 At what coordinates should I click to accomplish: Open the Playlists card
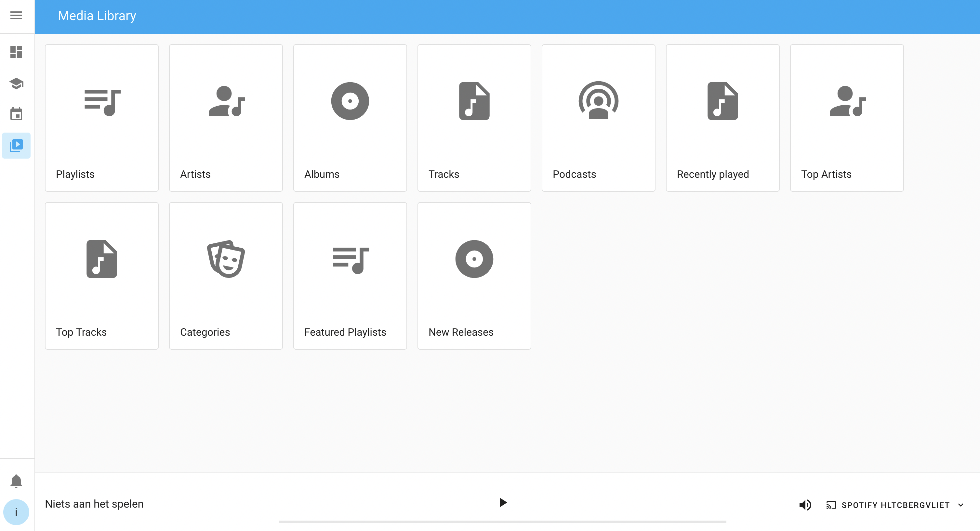click(101, 118)
